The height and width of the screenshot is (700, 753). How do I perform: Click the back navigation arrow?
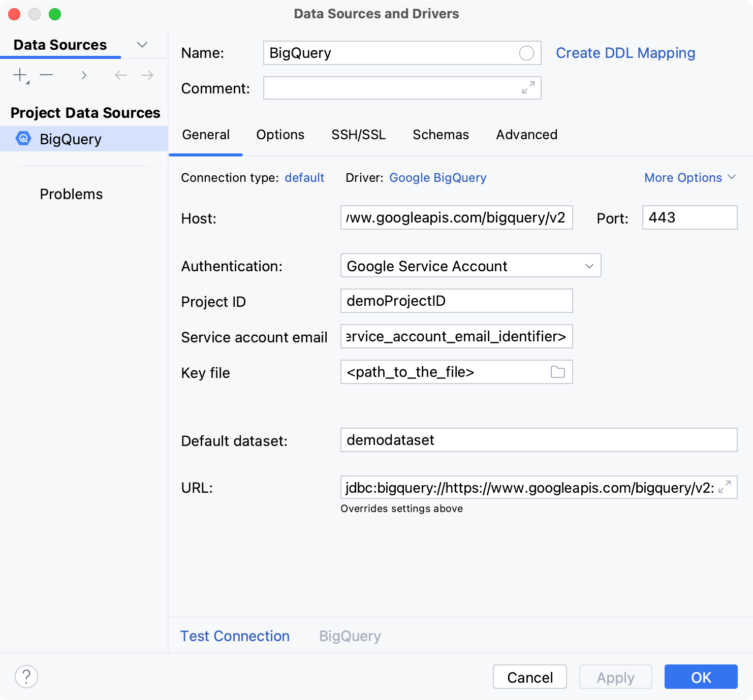coord(120,75)
